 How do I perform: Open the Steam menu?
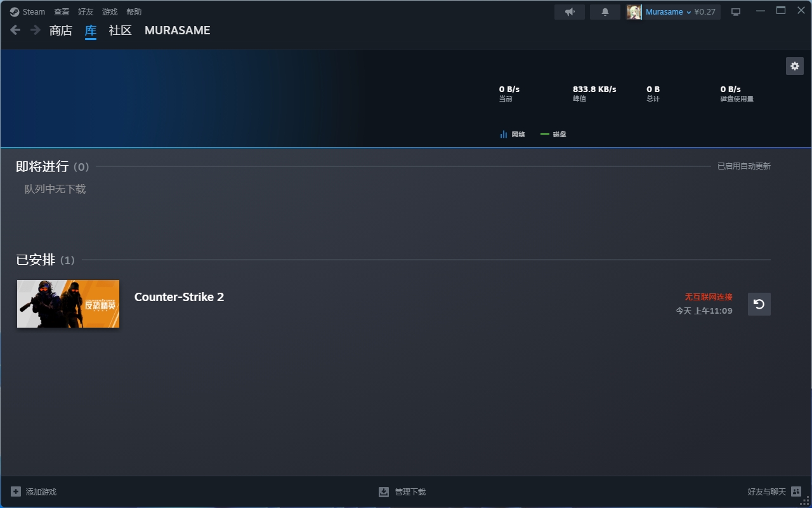[x=34, y=12]
